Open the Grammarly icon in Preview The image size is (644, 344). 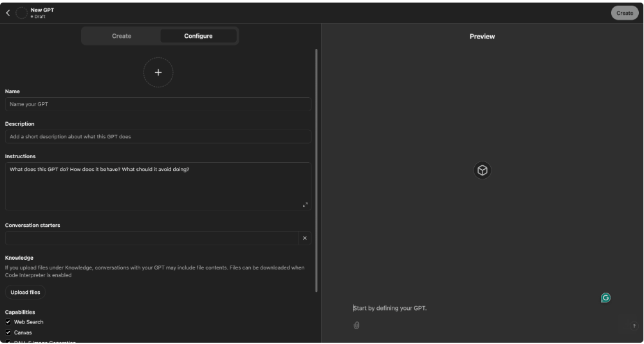(x=605, y=298)
